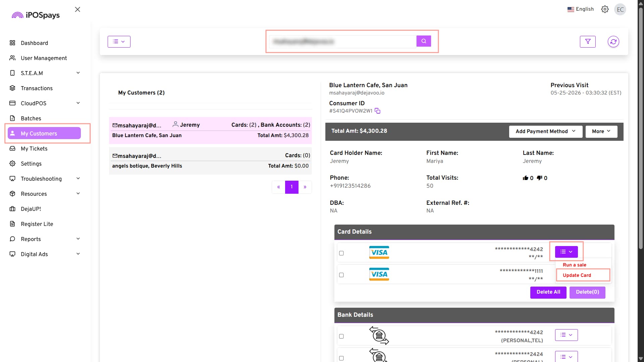Select the angels botique, Beverly Hills customer
The image size is (644, 362).
point(210,161)
